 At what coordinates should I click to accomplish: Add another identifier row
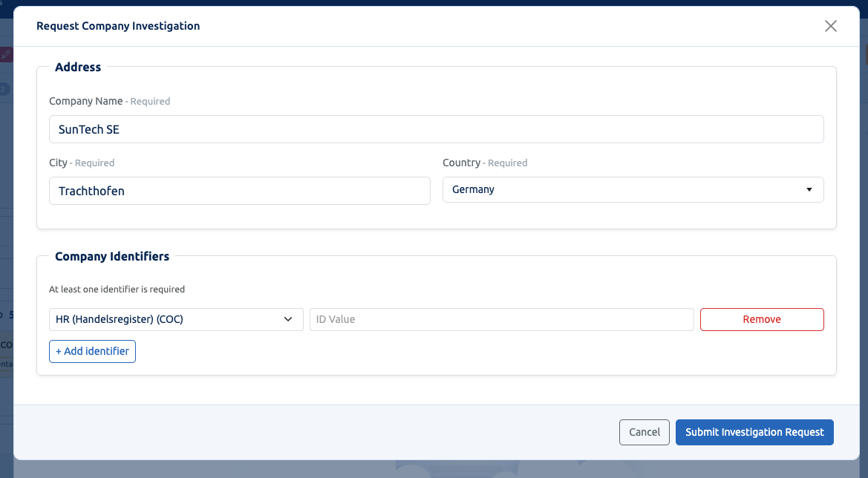tap(93, 351)
